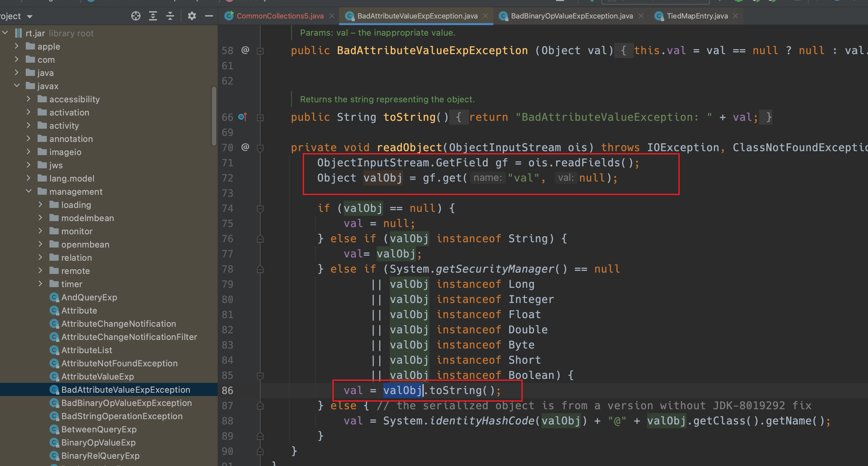Collapse the management folder
This screenshot has width=868, height=466.
[29, 191]
